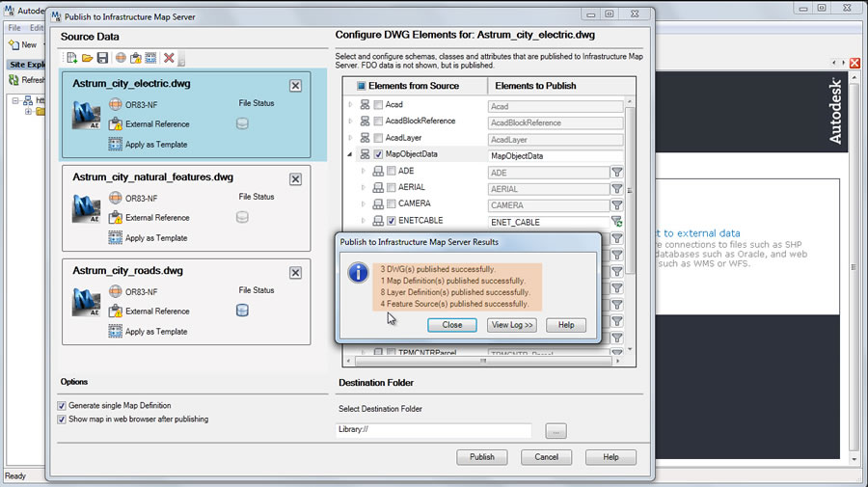Screen dimensions: 868x487
Task: Click the save (floppy disk) toolbar icon
Action: coord(102,58)
